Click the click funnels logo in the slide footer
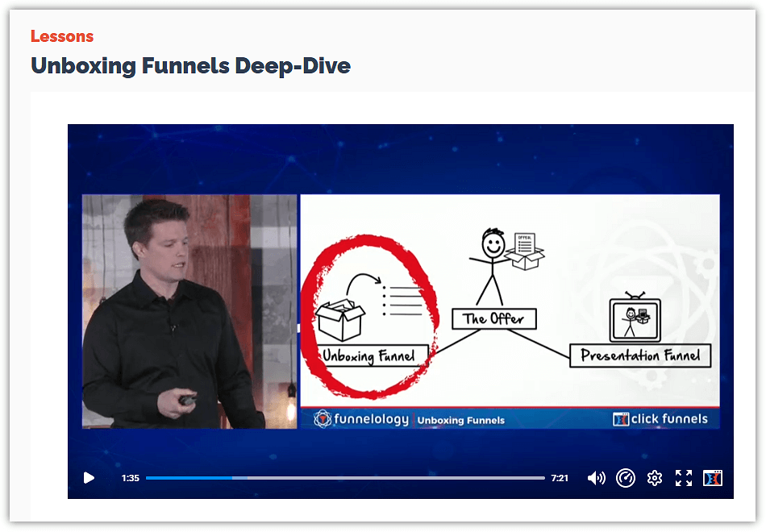The image size is (766, 532). click(660, 418)
